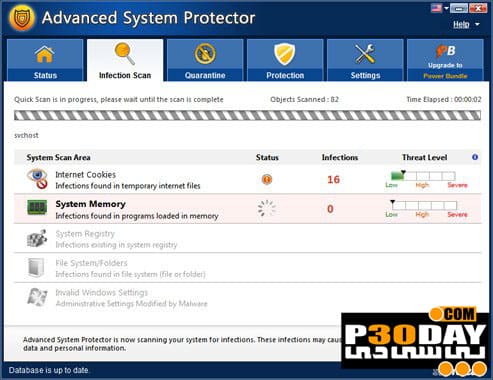
Task: Select the System Registry row title
Action: (85, 234)
